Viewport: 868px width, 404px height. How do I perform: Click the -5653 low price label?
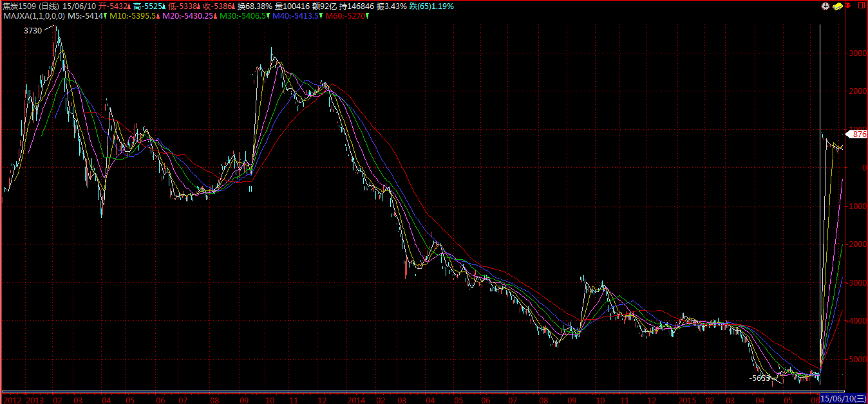click(x=760, y=378)
